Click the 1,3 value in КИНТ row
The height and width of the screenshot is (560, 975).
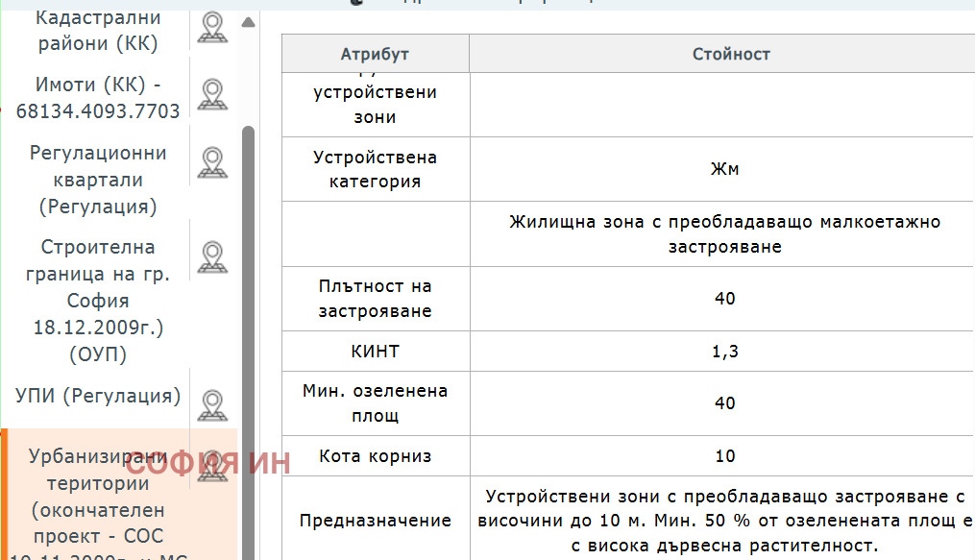724,352
